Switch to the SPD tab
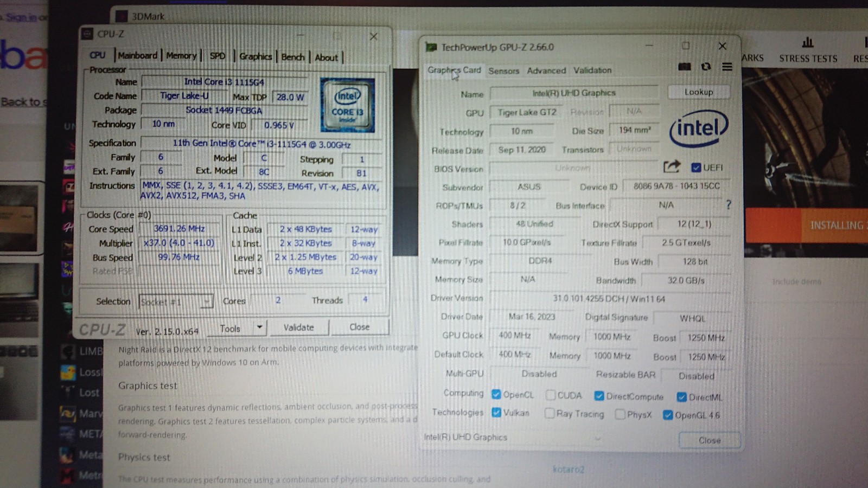Screen dimensions: 868x488 (x=217, y=56)
